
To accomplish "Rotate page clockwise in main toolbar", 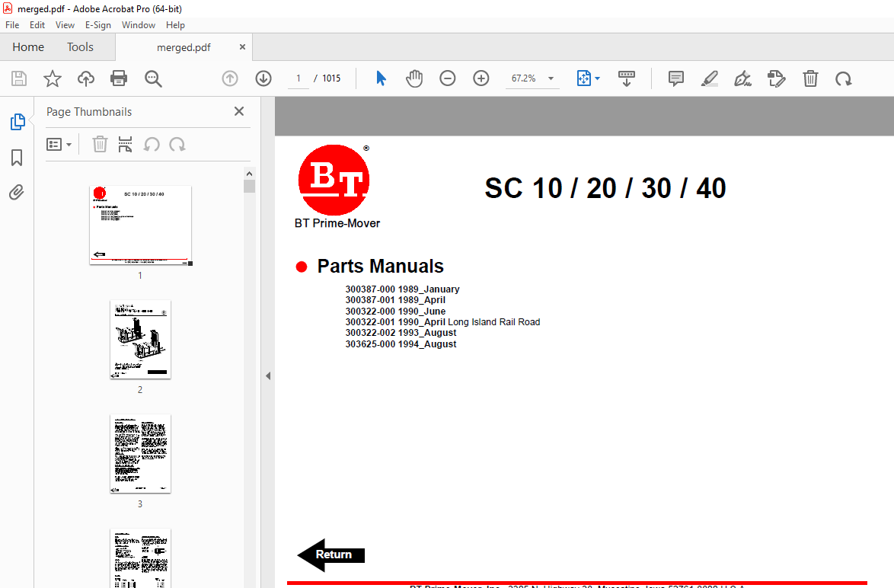I will tap(843, 78).
